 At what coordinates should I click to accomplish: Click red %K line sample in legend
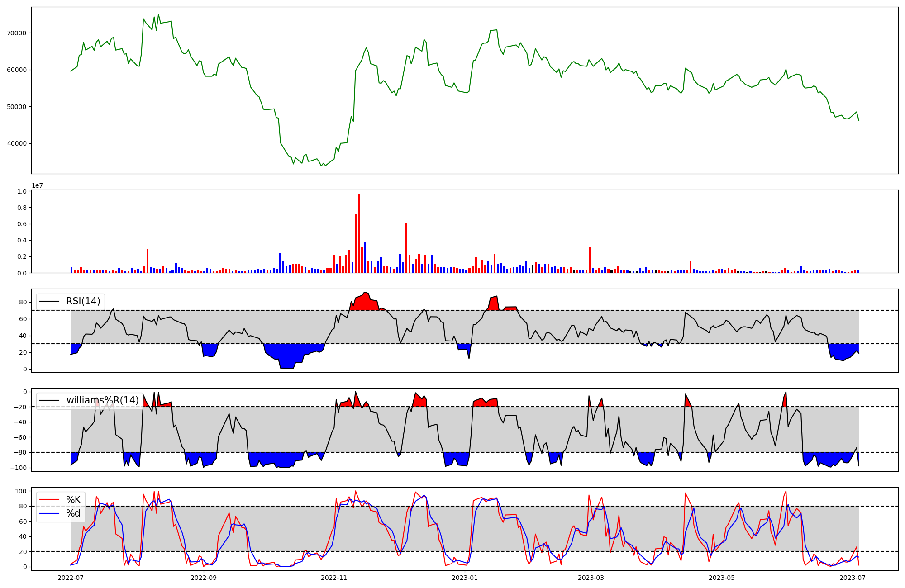[50, 500]
